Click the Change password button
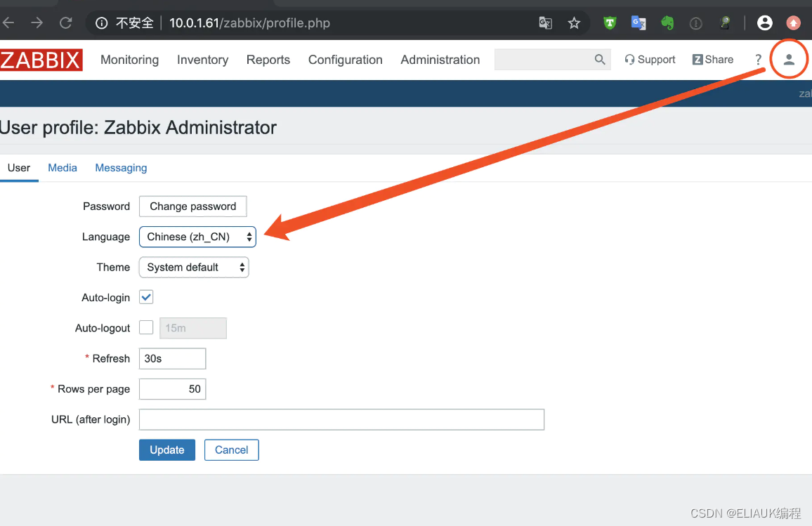The image size is (812, 526). point(192,206)
